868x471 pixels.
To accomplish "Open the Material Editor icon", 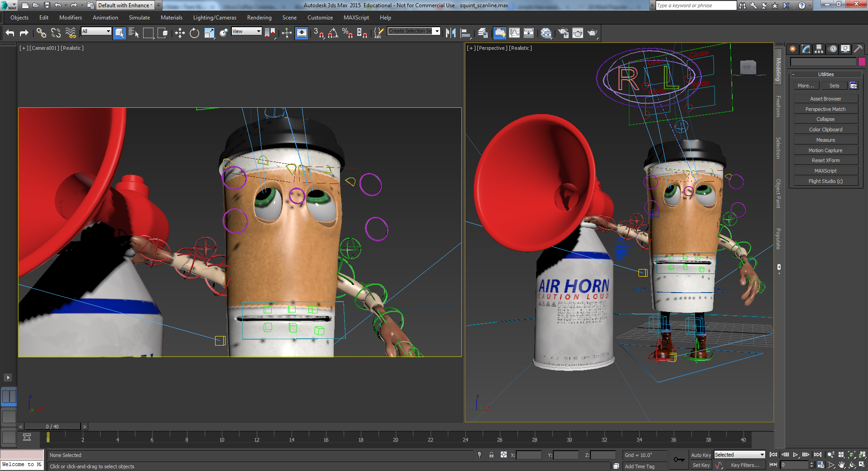I will tap(546, 33).
